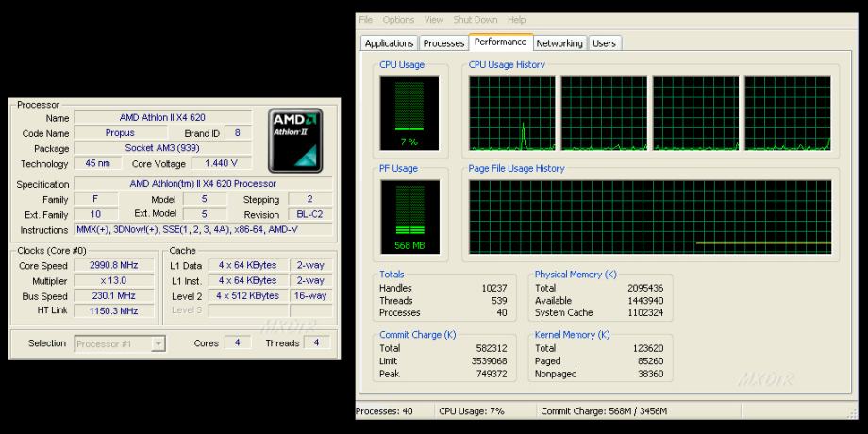
Task: Open the Options menu
Action: click(x=398, y=20)
